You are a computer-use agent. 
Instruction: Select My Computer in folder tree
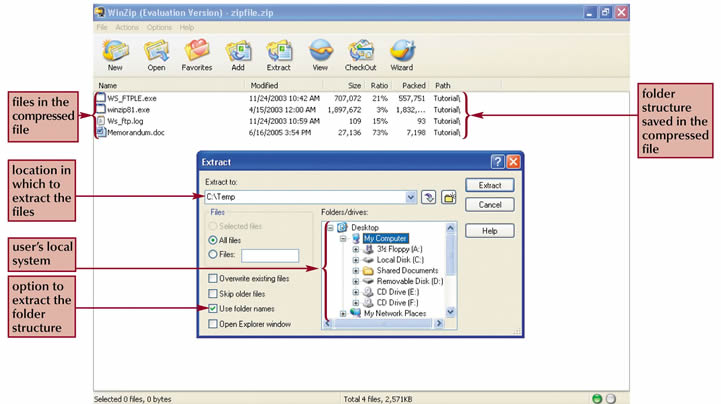point(385,239)
